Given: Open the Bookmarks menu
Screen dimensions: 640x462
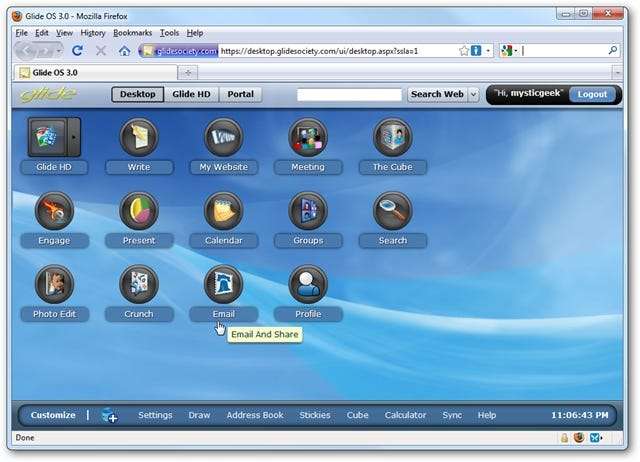Looking at the screenshot, I should click(133, 33).
